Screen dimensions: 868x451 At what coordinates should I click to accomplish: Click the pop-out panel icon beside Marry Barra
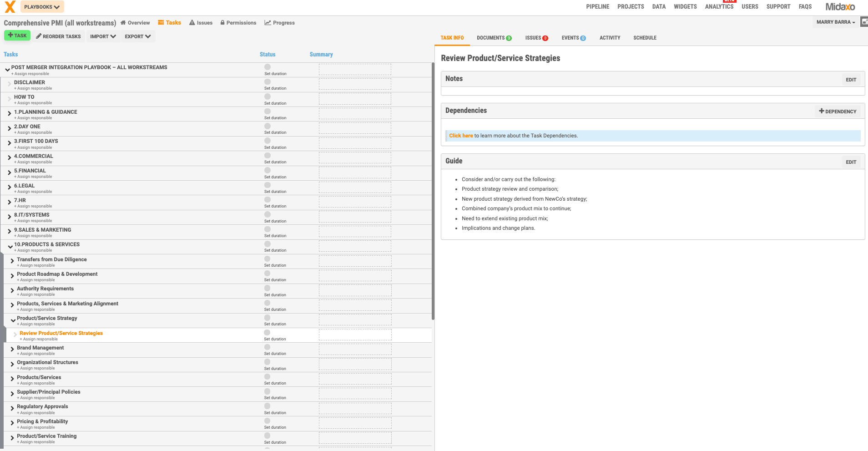[x=864, y=22]
